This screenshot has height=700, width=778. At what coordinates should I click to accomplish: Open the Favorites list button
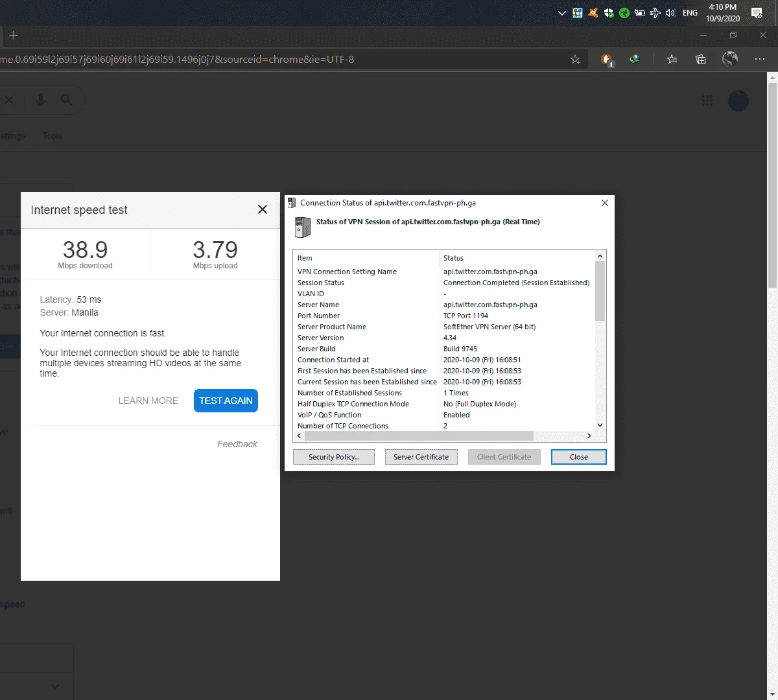coord(672,60)
